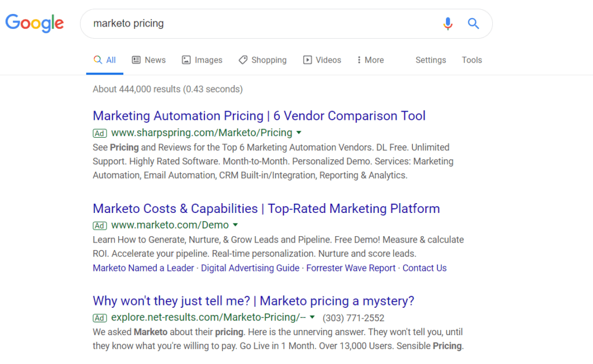Click the three-dot More icon
The height and width of the screenshot is (364, 593).
(x=359, y=60)
